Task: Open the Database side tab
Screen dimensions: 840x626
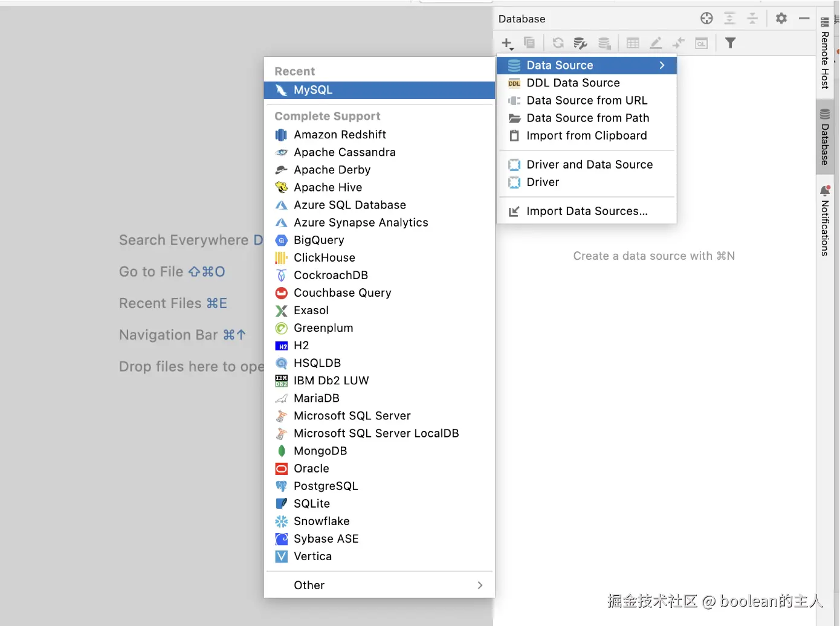Action: pyautogui.click(x=825, y=137)
